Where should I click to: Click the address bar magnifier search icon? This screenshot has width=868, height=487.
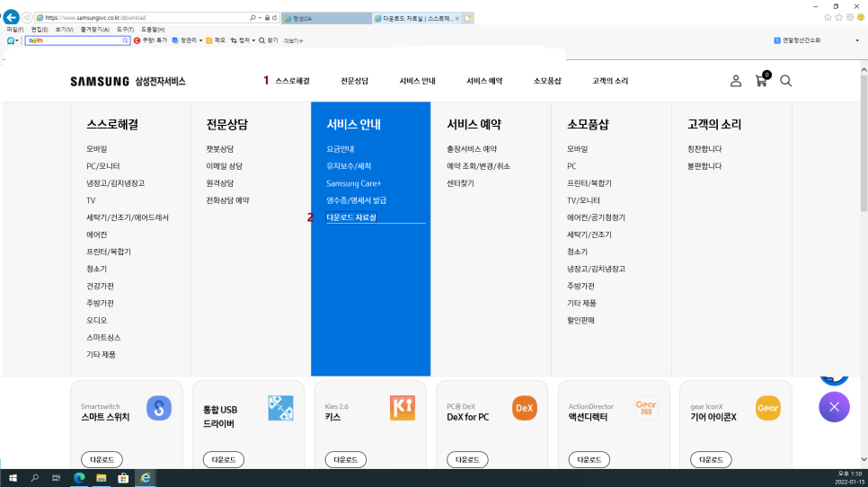[x=252, y=18]
